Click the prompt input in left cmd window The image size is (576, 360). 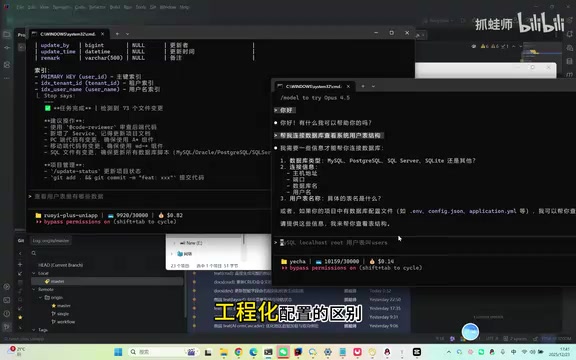click(149, 197)
